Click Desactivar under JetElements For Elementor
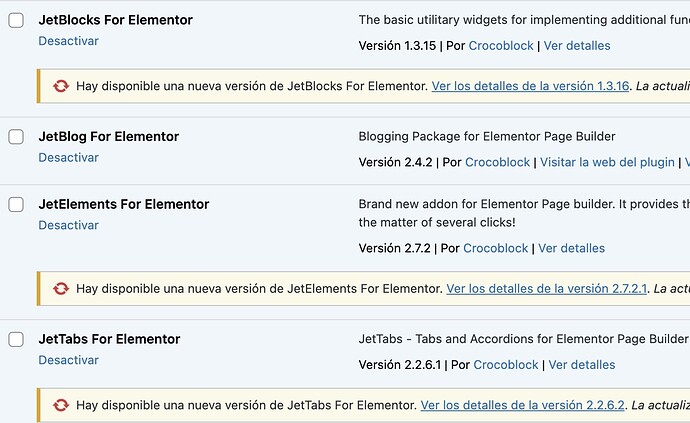The image size is (690, 423). click(x=69, y=225)
